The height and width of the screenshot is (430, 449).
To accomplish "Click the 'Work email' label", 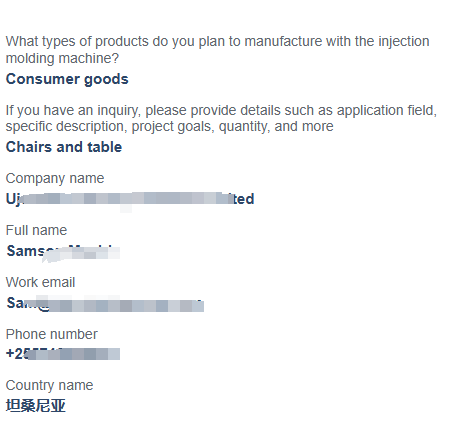I will click(x=40, y=282).
